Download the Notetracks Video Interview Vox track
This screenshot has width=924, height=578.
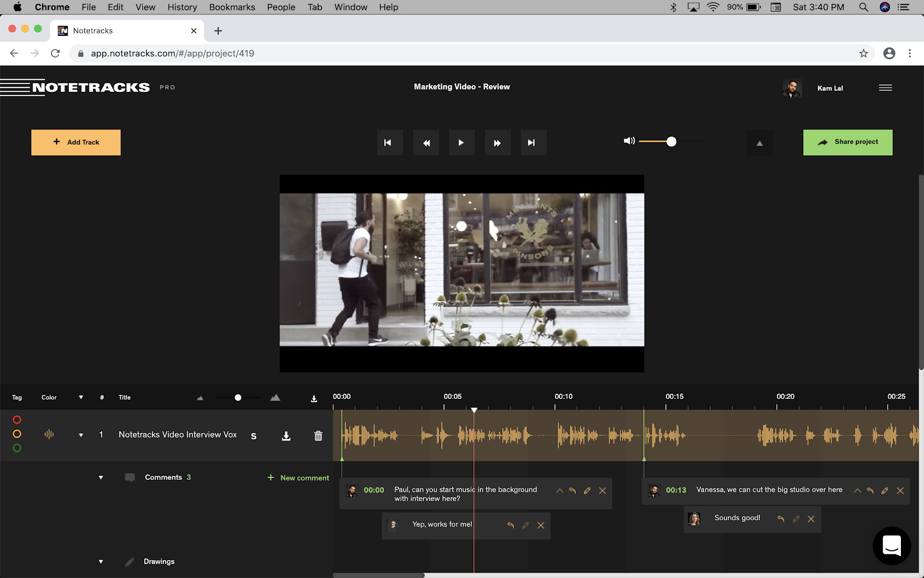286,436
